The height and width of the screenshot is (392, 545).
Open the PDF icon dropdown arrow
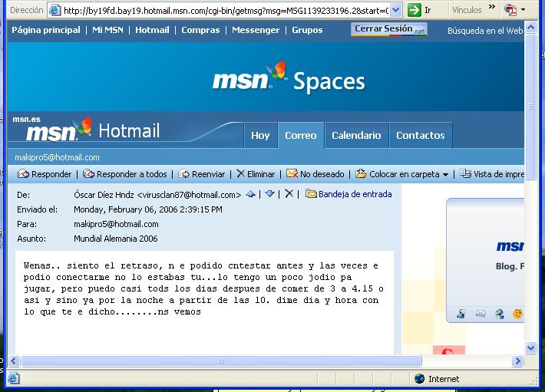[x=523, y=10]
